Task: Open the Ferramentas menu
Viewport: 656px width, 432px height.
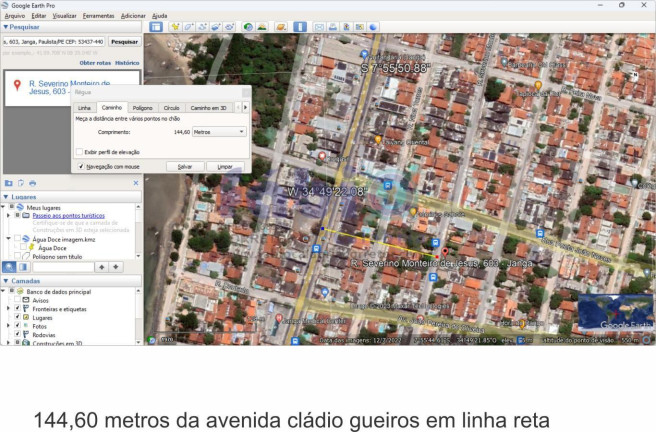Action: pyautogui.click(x=98, y=16)
